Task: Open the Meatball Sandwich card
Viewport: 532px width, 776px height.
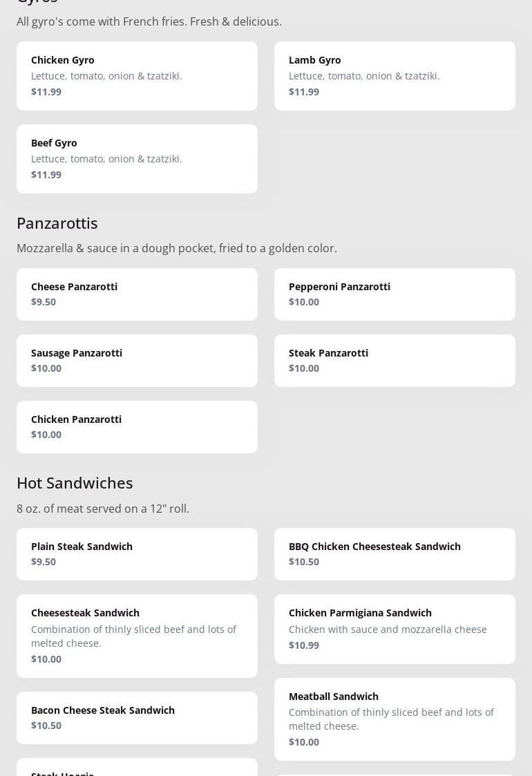Action: click(x=395, y=719)
